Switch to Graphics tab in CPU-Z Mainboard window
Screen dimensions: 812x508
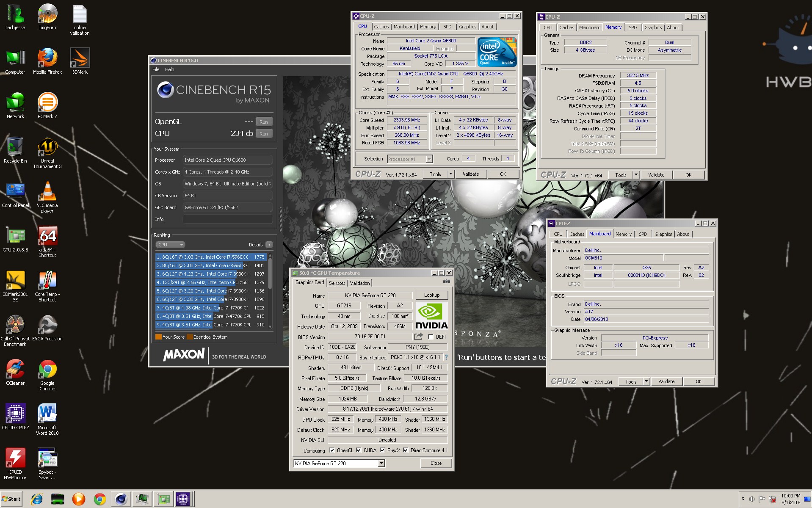coord(663,234)
